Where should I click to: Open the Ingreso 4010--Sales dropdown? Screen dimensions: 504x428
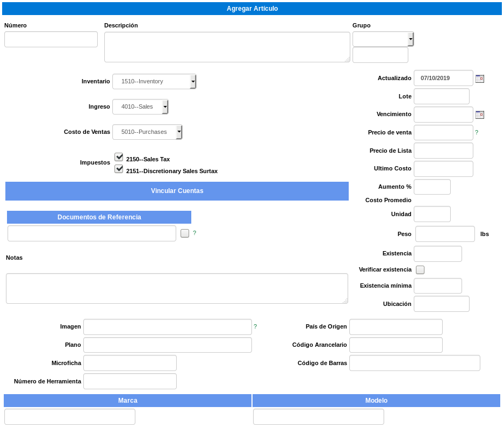click(140, 107)
